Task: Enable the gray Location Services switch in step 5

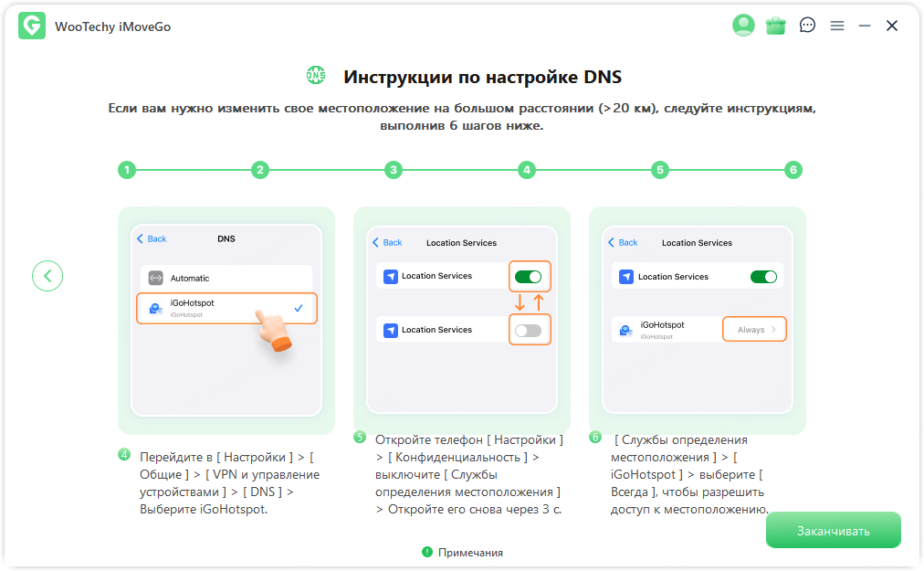Action: point(530,330)
